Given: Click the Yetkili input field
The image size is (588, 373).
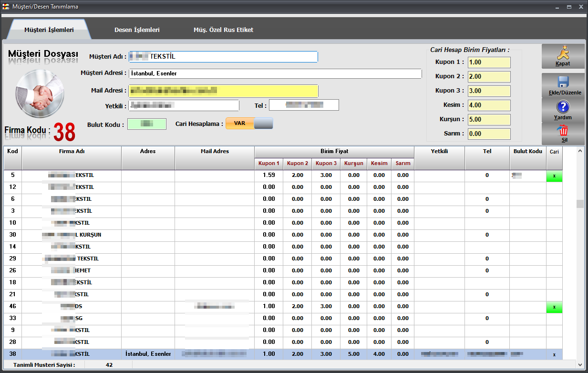Looking at the screenshot, I should (x=184, y=105).
